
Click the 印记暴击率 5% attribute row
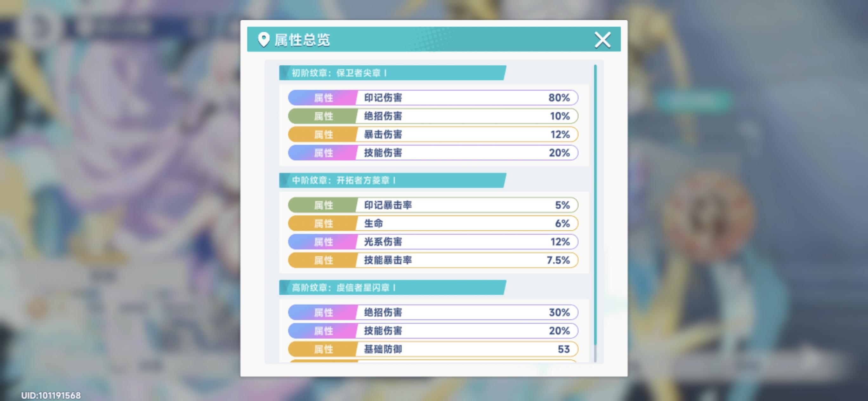433,205
